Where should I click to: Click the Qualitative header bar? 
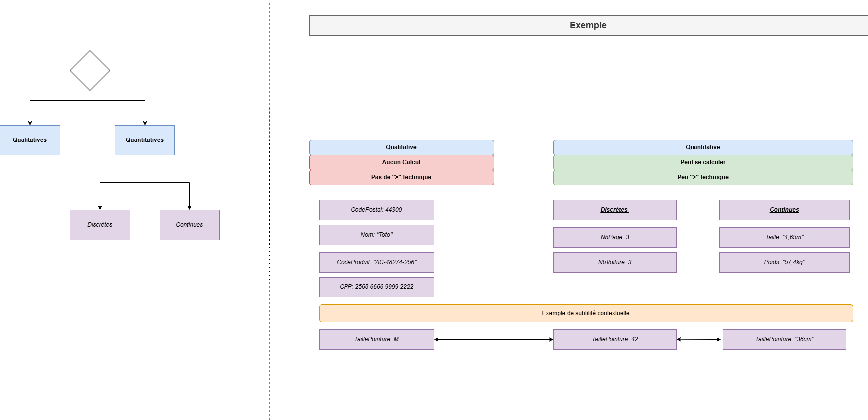[x=401, y=147]
